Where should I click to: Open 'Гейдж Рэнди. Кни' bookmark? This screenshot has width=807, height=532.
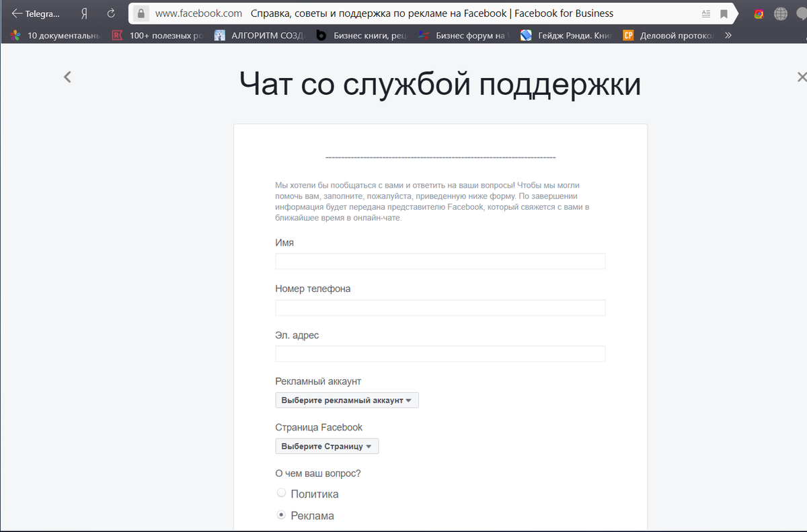pos(566,35)
